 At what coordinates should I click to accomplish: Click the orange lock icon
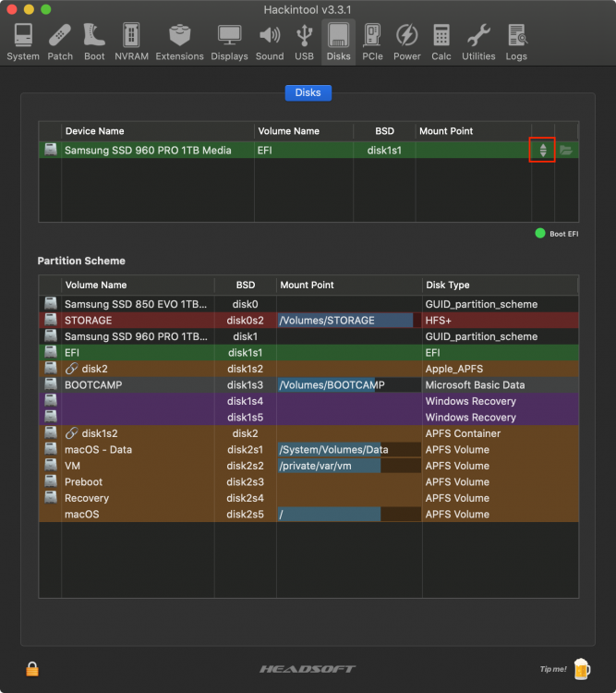tap(32, 669)
